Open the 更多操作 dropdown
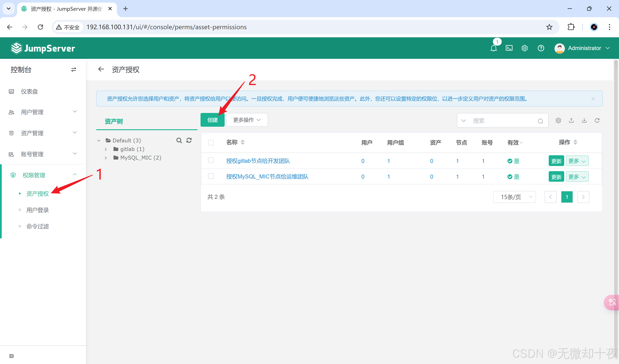The image size is (619, 364). click(x=247, y=120)
